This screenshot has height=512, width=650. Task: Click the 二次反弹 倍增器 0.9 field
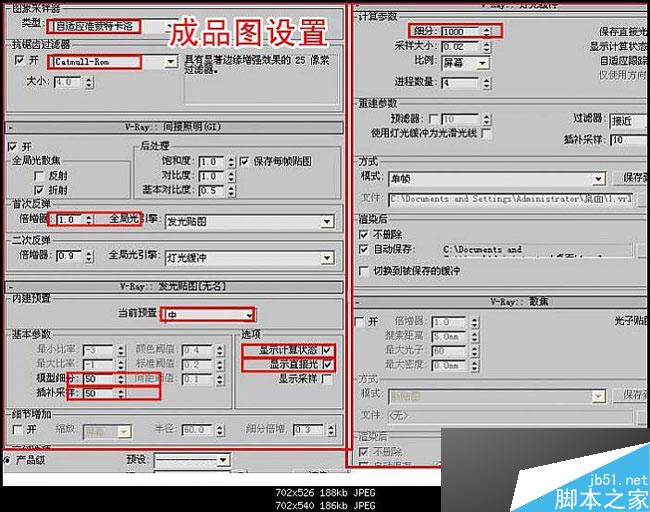69,256
